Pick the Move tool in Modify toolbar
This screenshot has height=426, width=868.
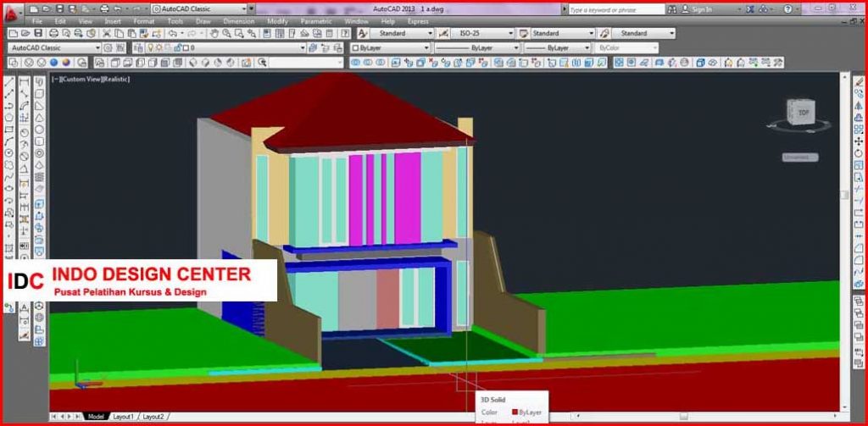click(x=859, y=141)
